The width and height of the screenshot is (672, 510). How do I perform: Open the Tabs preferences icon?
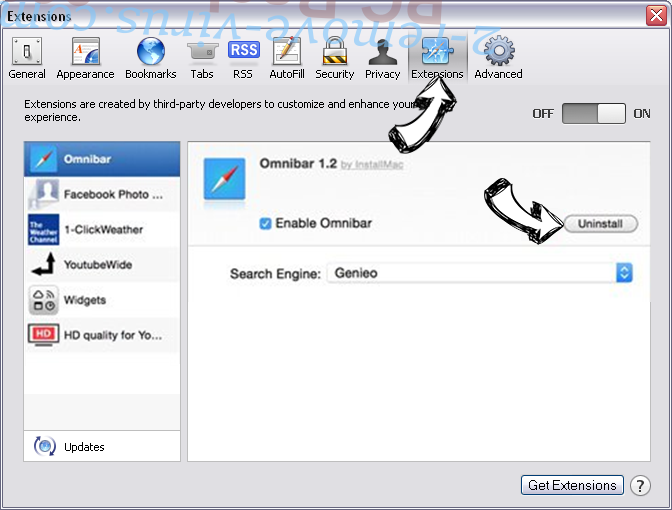pos(202,51)
